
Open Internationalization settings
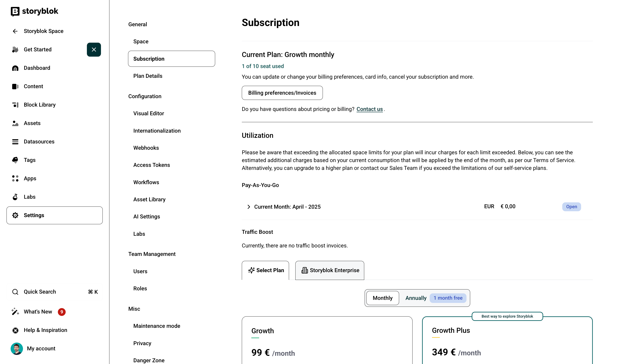coord(157,131)
